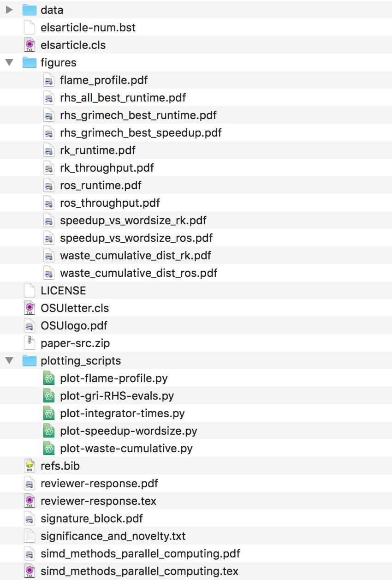Select waste_cumulative_dist_ros.pdf file

tap(138, 273)
